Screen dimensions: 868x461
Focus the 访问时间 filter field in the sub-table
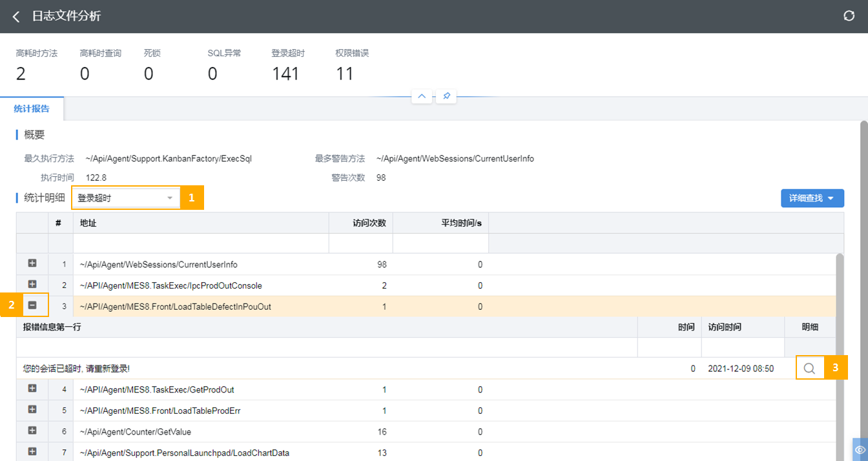click(x=743, y=347)
